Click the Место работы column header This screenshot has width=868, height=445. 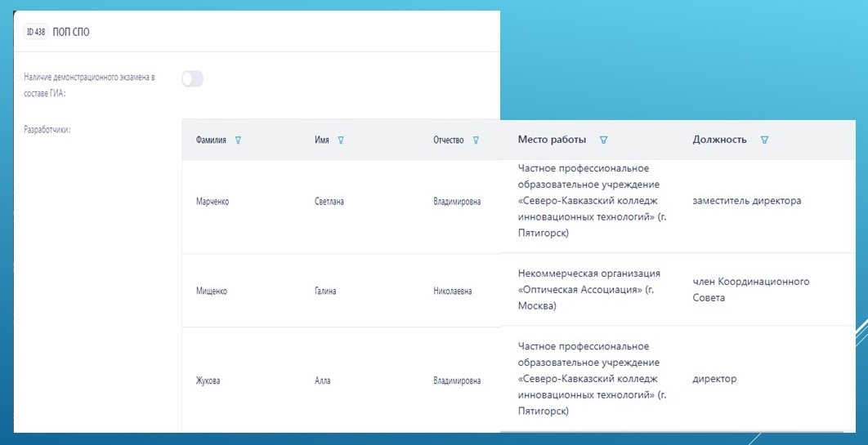click(x=552, y=140)
